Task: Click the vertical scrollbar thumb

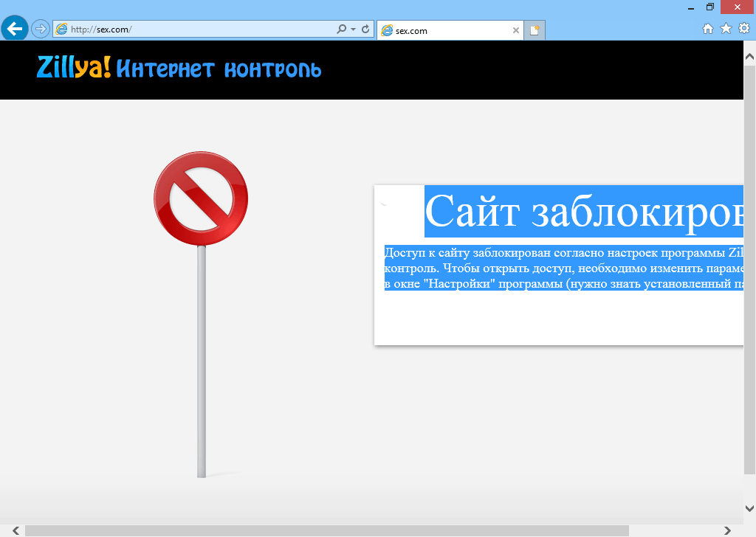Action: click(750, 270)
